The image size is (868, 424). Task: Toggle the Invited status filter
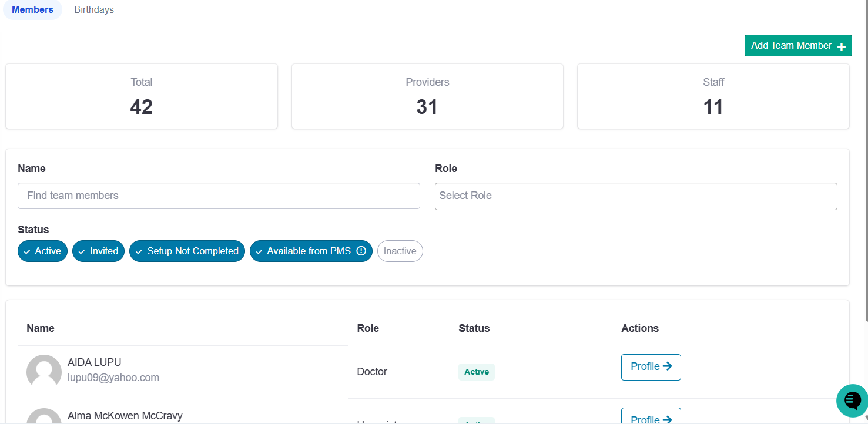pos(98,251)
